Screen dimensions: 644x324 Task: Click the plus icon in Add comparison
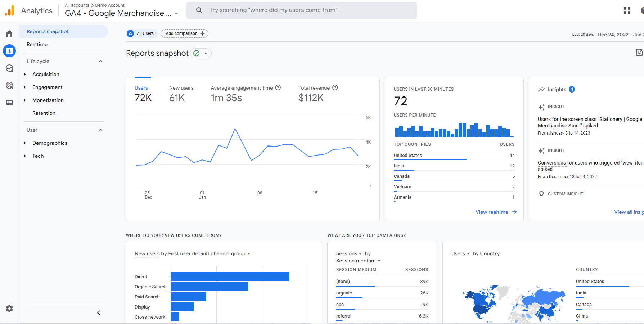pos(202,33)
